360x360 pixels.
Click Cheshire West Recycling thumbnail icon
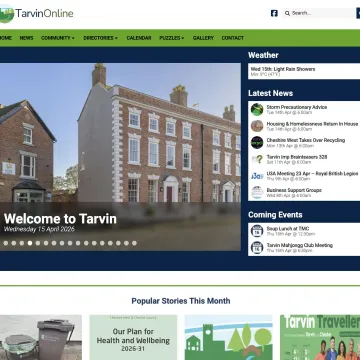pos(257,142)
